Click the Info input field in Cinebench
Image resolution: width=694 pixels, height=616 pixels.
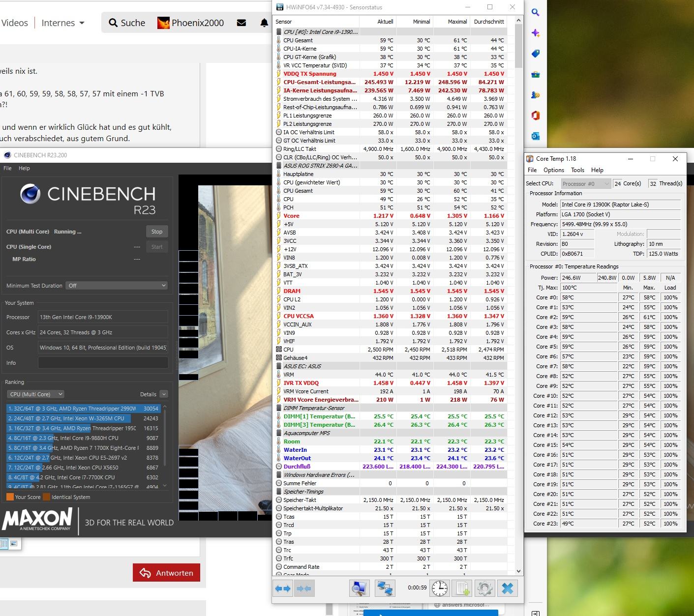(103, 363)
